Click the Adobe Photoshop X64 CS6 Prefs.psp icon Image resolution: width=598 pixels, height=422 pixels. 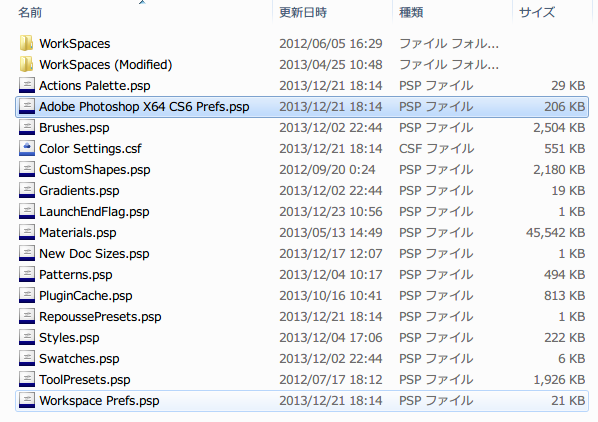pos(27,106)
